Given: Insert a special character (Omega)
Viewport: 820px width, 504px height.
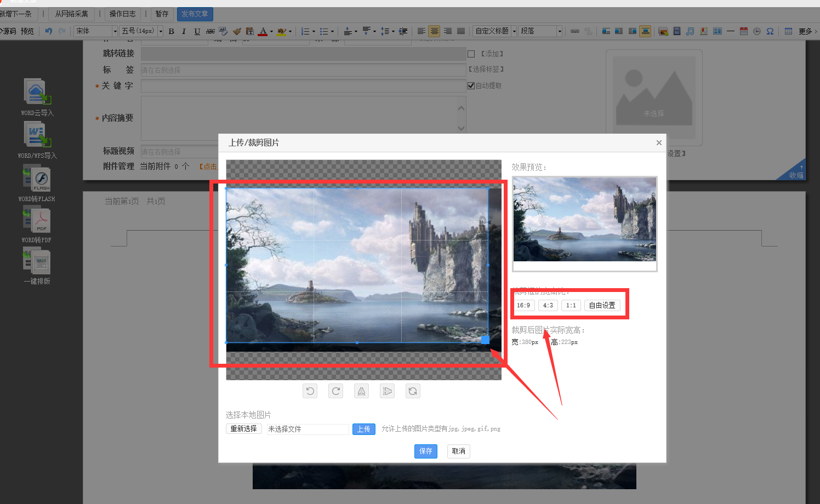Looking at the screenshot, I should click(770, 31).
